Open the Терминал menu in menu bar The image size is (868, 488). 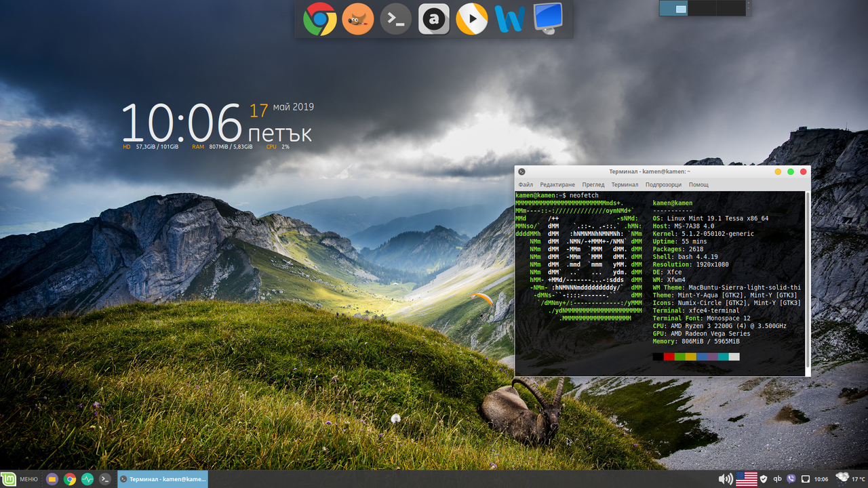coord(625,184)
